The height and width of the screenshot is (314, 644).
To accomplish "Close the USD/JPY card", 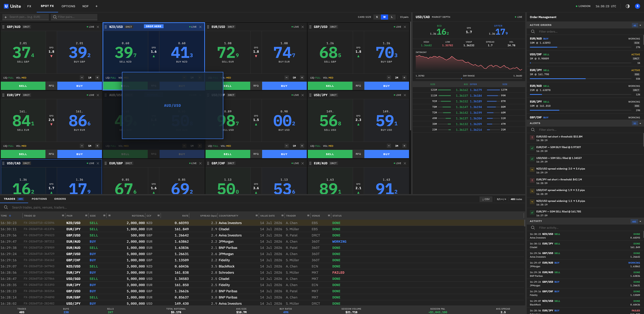I will pos(405,95).
